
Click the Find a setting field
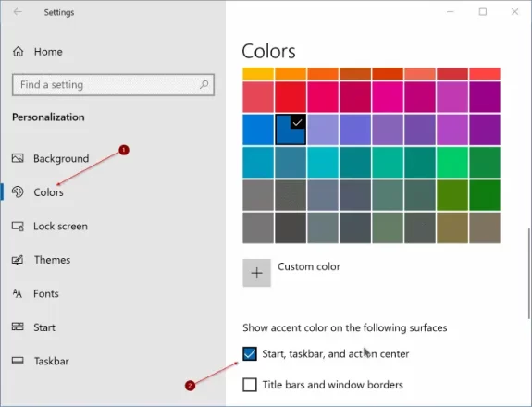(x=113, y=84)
